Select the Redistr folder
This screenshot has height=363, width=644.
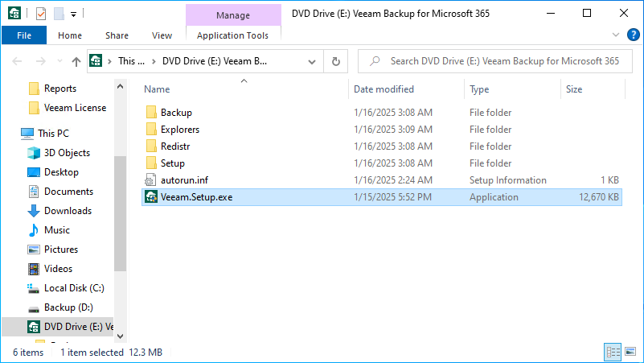[175, 146]
